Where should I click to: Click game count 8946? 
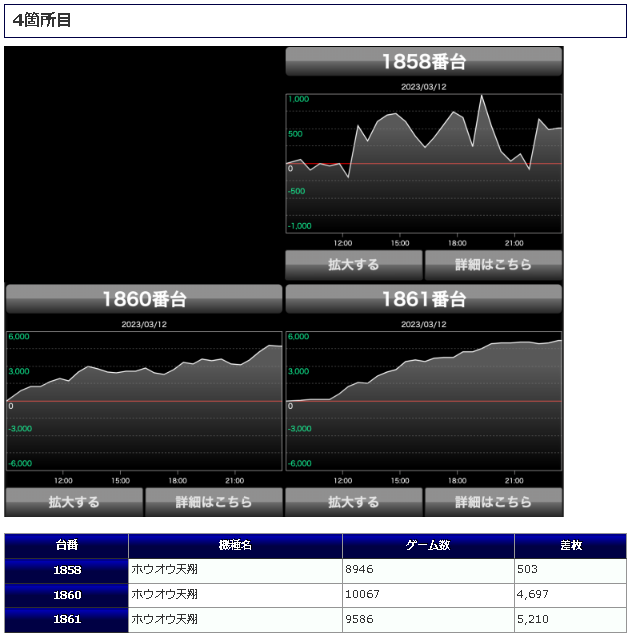359,569
